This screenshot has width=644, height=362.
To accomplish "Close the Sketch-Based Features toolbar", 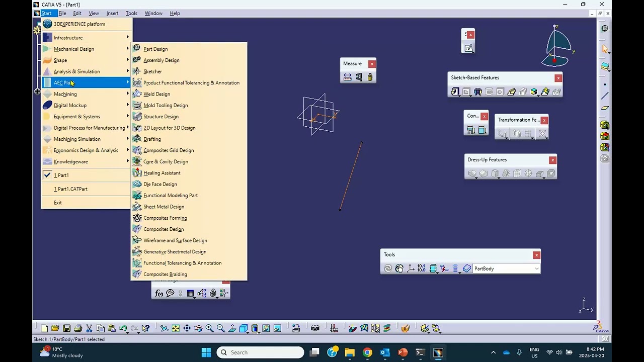I will coord(558,78).
